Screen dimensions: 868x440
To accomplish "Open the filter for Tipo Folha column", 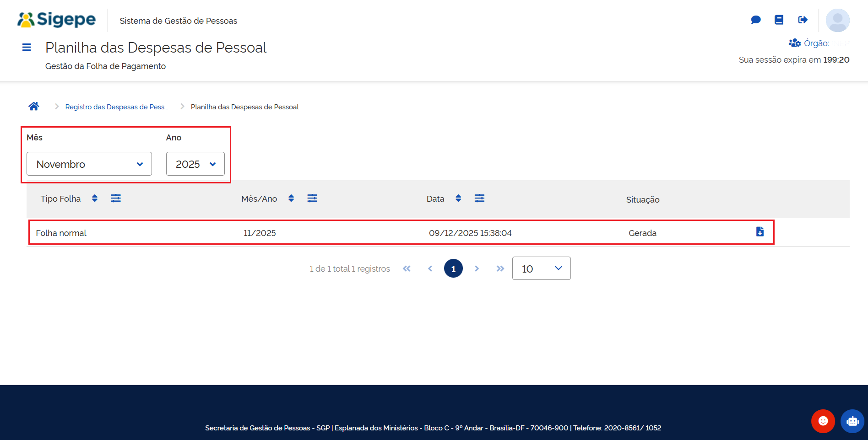I will [x=116, y=198].
